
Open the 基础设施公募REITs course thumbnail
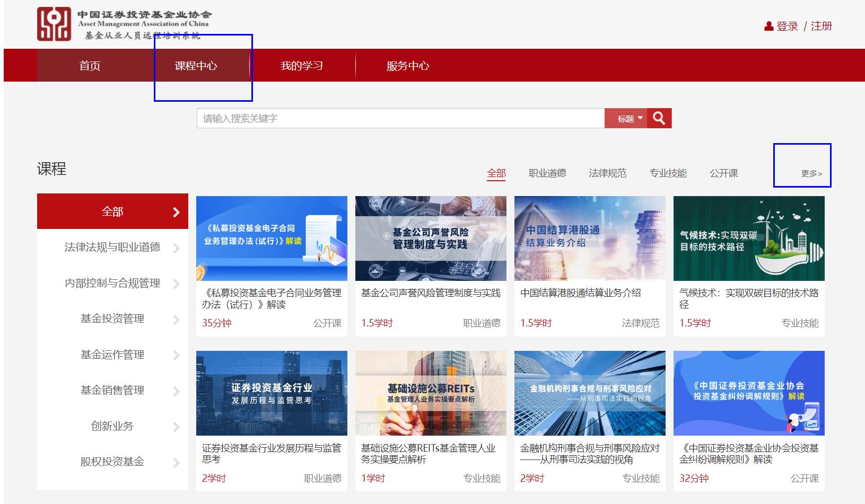tap(431, 392)
